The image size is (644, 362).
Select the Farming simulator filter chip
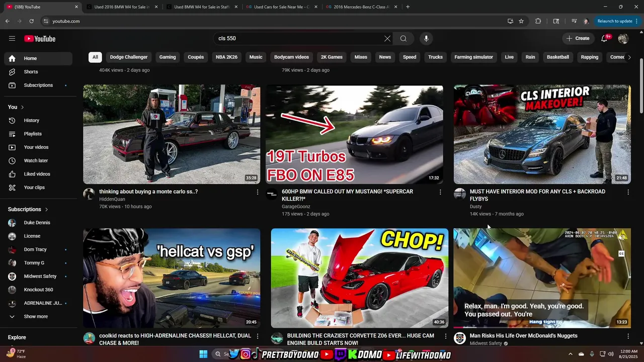(473, 57)
